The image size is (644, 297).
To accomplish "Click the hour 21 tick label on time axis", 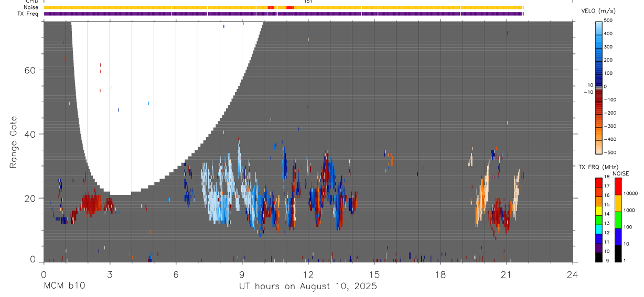I will click(x=507, y=274).
